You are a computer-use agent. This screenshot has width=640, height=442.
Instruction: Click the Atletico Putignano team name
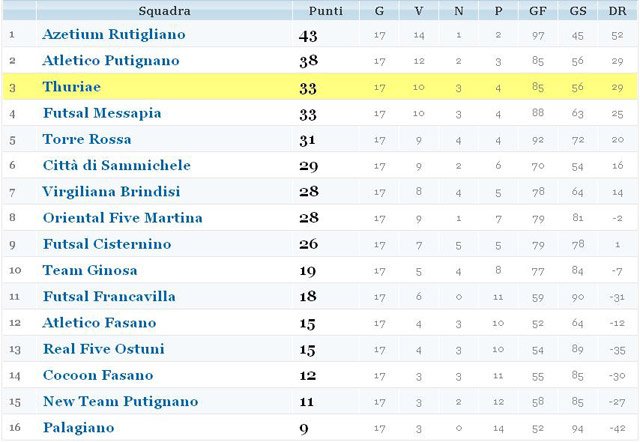click(x=111, y=60)
